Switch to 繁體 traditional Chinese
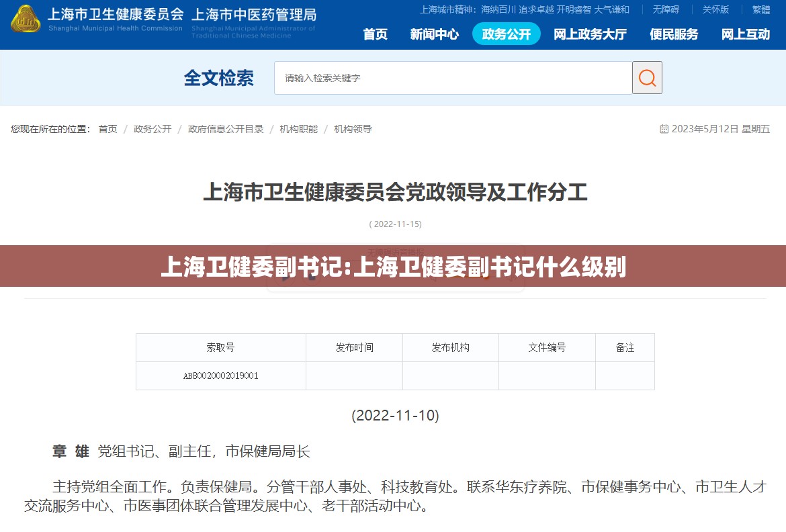The height and width of the screenshot is (532, 786). [x=761, y=9]
